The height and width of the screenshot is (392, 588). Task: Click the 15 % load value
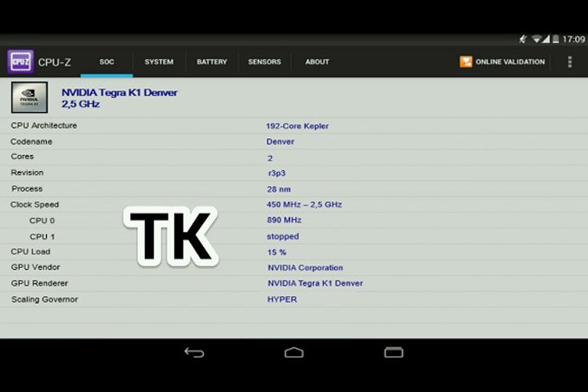277,252
